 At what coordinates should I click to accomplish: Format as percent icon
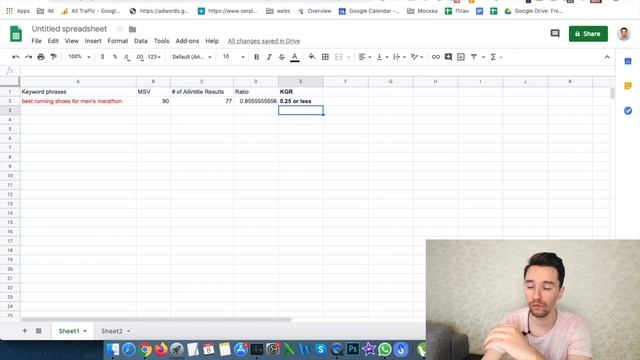point(115,57)
